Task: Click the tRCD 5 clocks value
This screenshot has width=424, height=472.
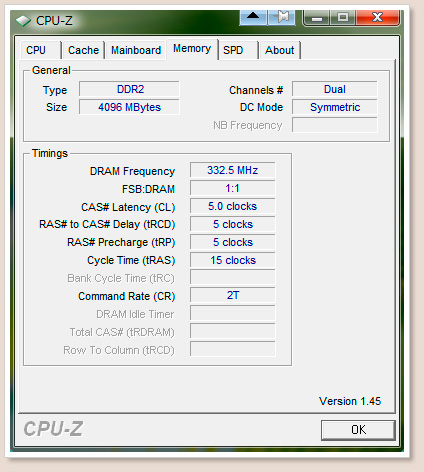Action: 233,224
